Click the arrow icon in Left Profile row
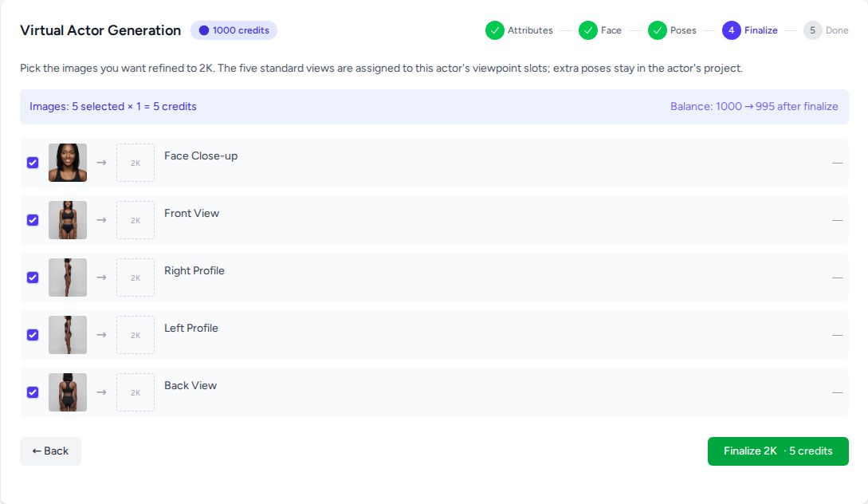The image size is (868, 504). click(101, 335)
